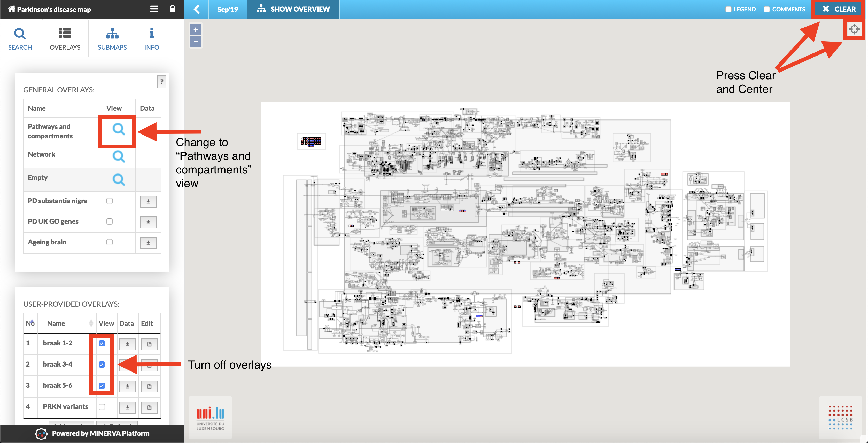Sort user overlays by No column
Image resolution: width=868 pixels, height=443 pixels.
(x=30, y=323)
